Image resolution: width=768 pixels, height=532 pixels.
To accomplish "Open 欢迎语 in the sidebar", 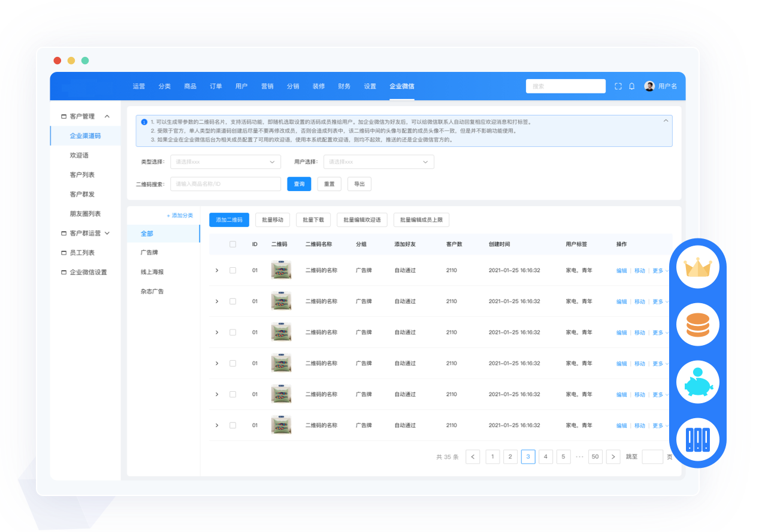I will 79,155.
